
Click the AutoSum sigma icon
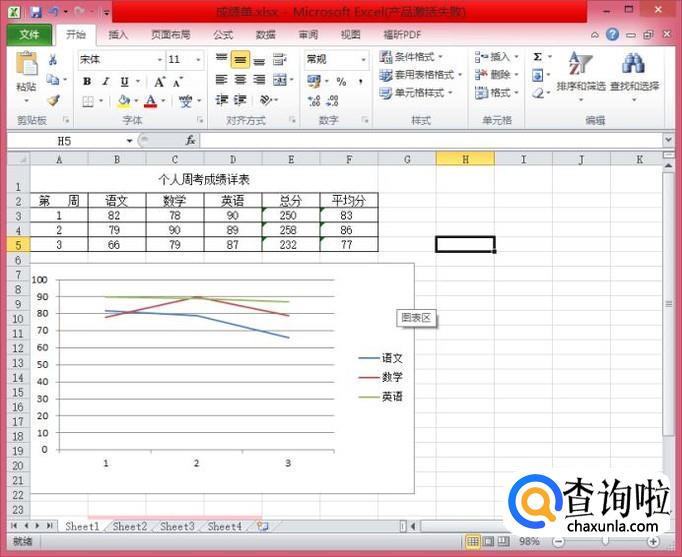tap(538, 58)
